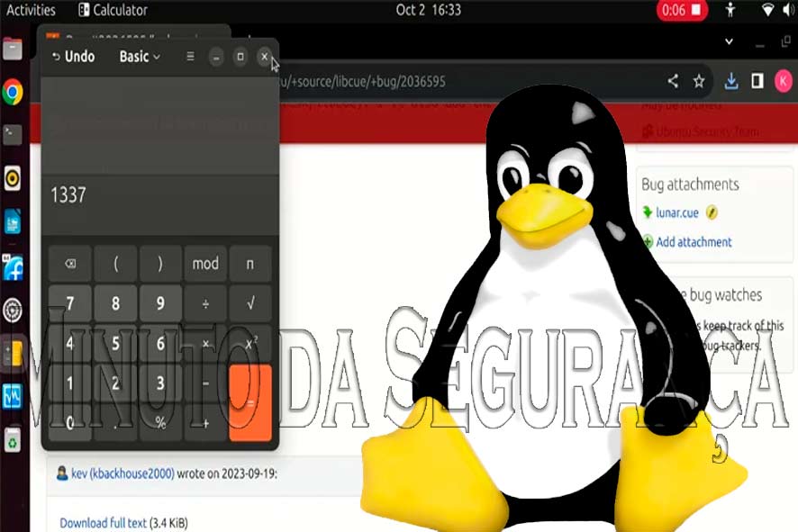The width and height of the screenshot is (798, 532).
Task: Click the digit 6 key
Action: [x=160, y=343]
